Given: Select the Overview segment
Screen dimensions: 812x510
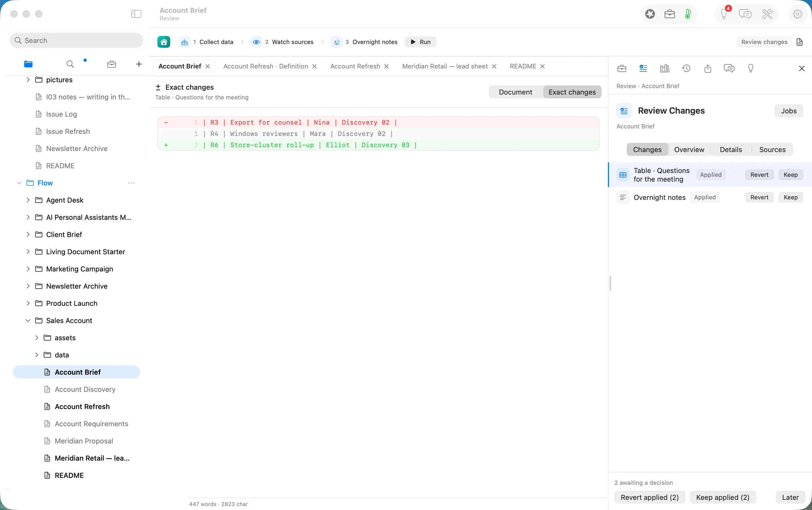Looking at the screenshot, I should pos(689,150).
